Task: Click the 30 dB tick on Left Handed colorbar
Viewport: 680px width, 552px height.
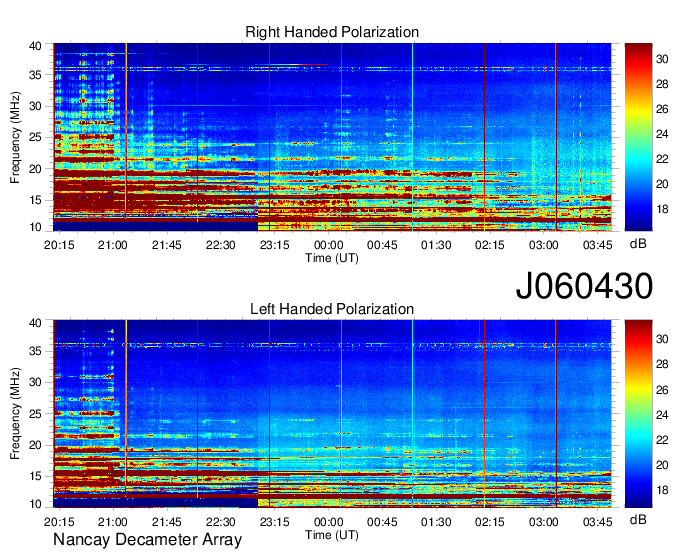Action: coord(662,339)
